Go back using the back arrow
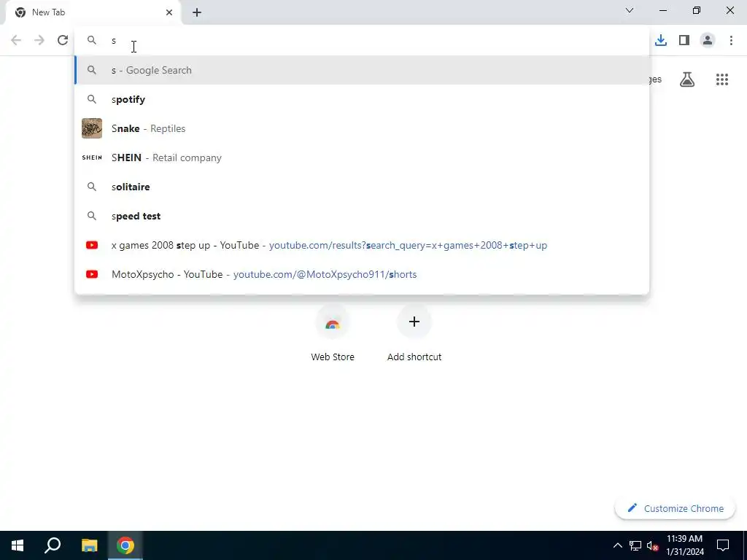The width and height of the screenshot is (747, 560). tap(16, 41)
